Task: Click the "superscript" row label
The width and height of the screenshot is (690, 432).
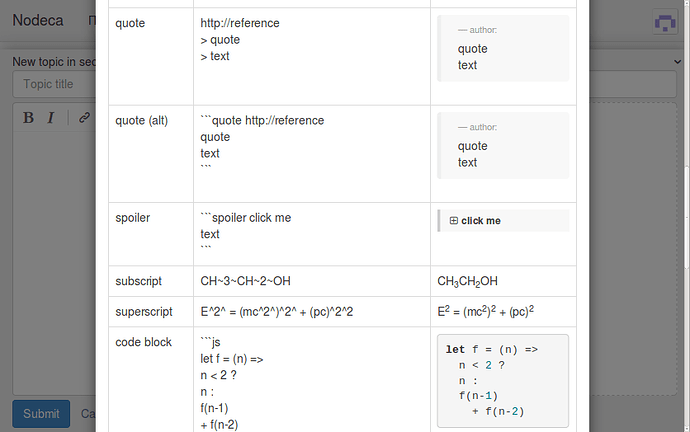Action: tap(144, 312)
